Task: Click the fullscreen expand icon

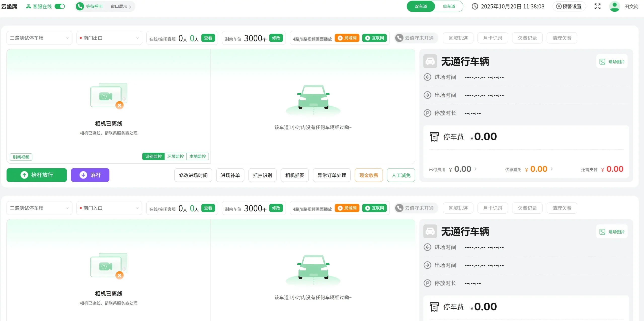Action: pyautogui.click(x=597, y=6)
